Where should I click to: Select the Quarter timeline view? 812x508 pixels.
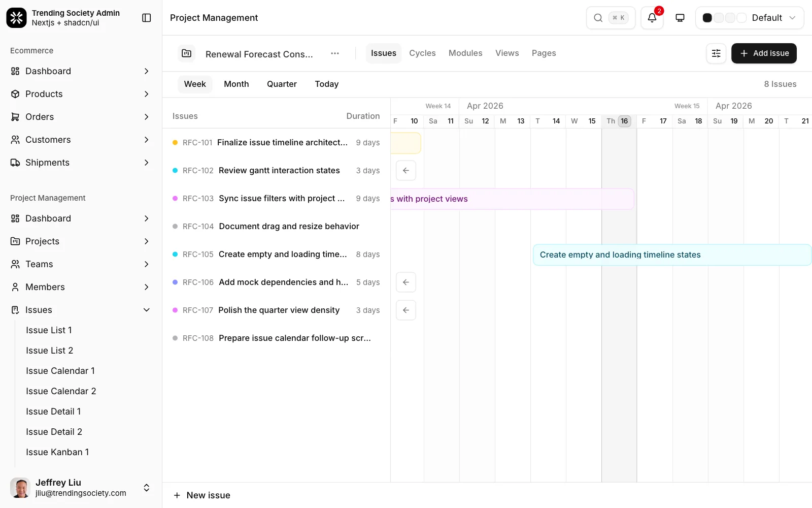(282, 84)
